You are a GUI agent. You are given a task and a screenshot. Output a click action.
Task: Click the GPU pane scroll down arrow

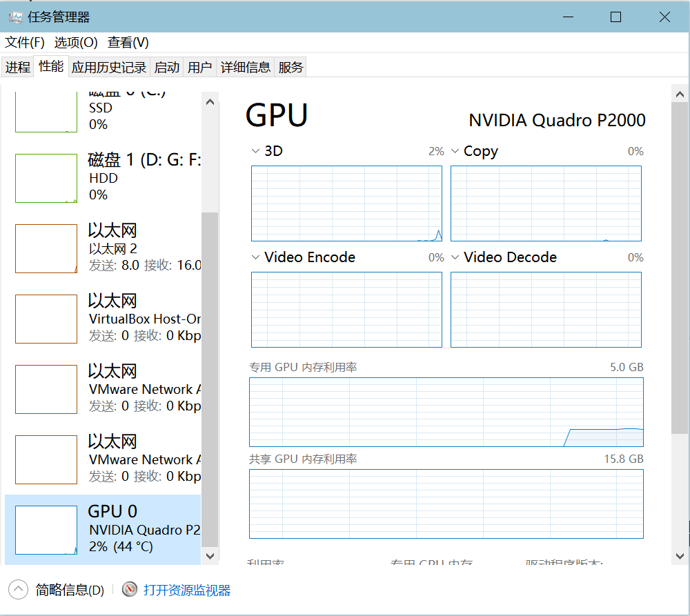tap(680, 556)
